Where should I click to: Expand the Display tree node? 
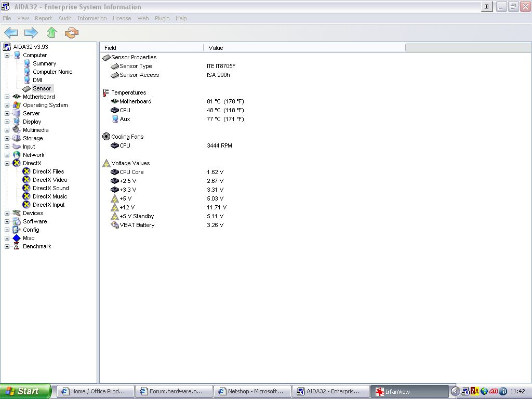7,122
